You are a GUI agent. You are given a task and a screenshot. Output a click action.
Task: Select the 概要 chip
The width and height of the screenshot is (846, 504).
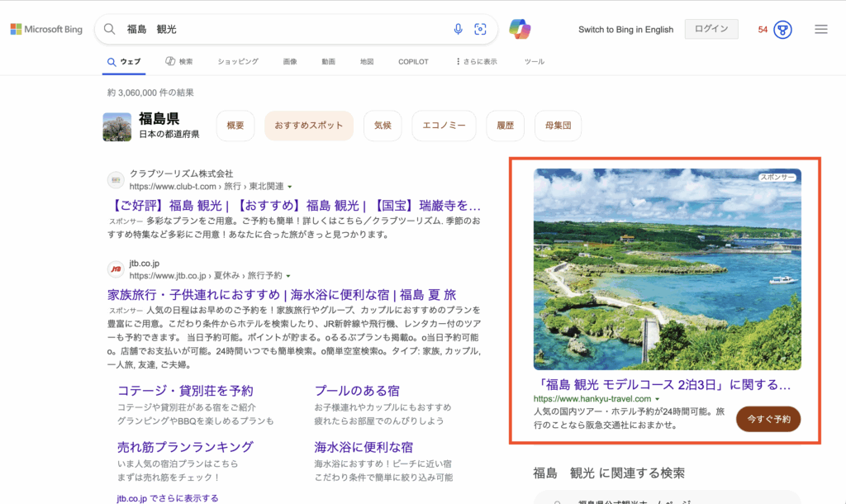pos(235,126)
